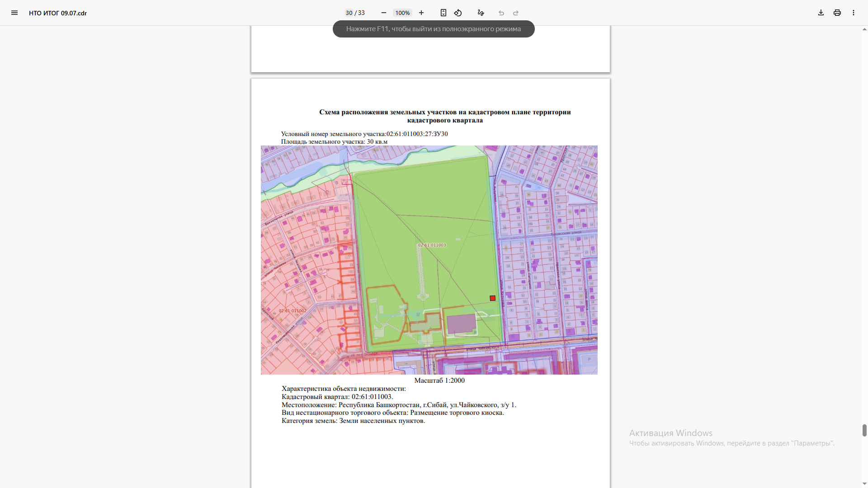Screen dimensions: 868x488
Task: Click the line Площадь земельного участка: 30 кв.м
Action: [334, 141]
